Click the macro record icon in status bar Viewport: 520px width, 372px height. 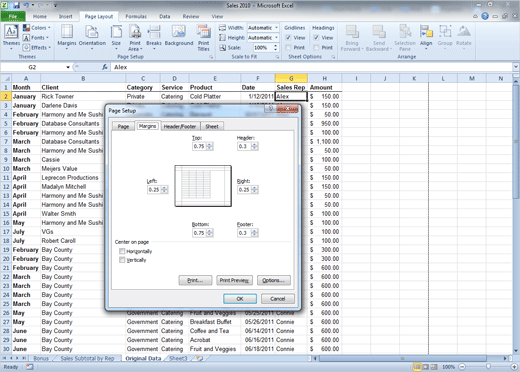point(30,367)
